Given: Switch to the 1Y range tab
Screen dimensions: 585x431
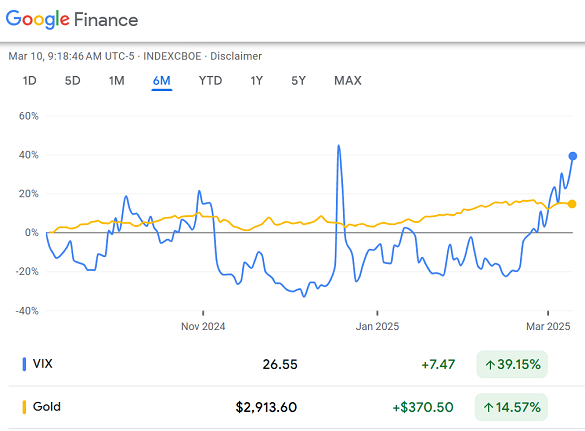Looking at the screenshot, I should click(256, 81).
